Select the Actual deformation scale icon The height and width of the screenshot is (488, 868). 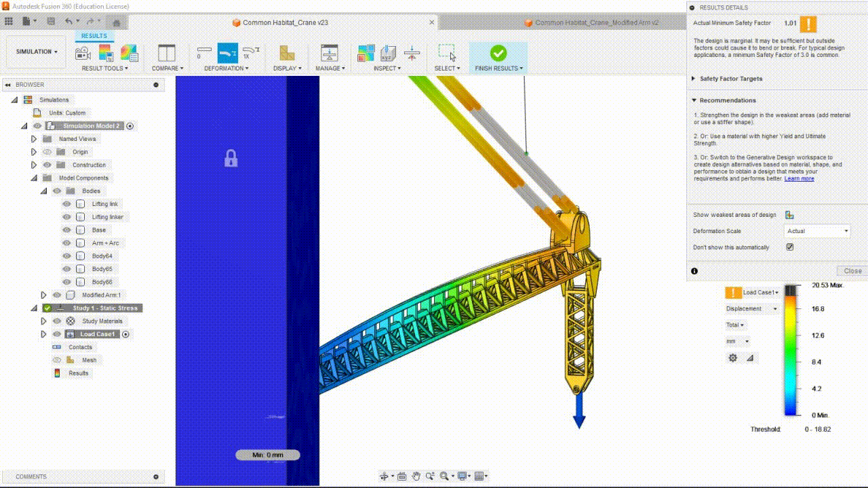click(227, 52)
